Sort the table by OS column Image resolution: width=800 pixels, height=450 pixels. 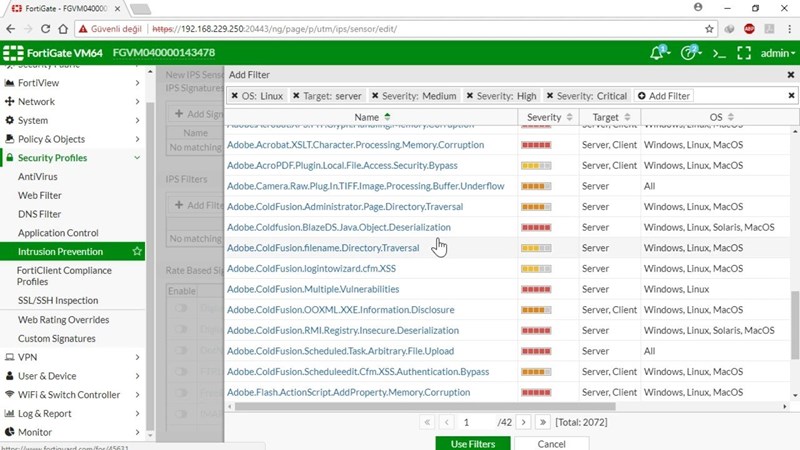720,117
